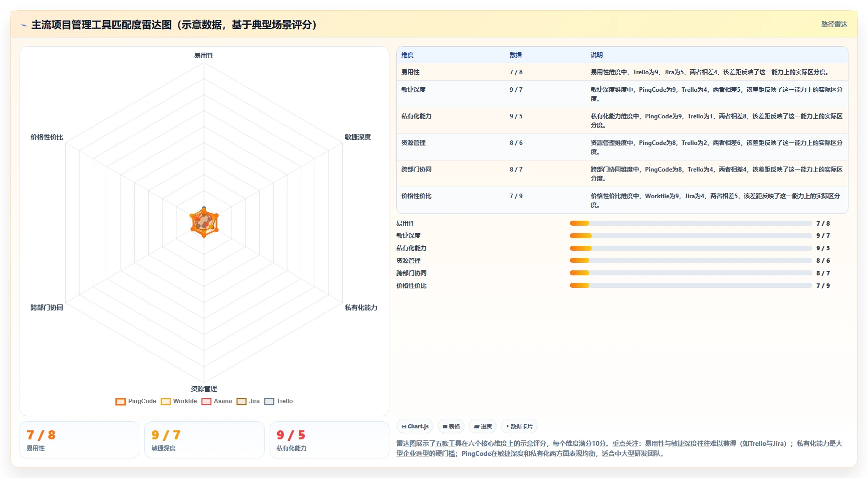This screenshot has width=868, height=478.
Task: Click the 私有化能力 axis label on the radar chart
Action: click(x=361, y=307)
